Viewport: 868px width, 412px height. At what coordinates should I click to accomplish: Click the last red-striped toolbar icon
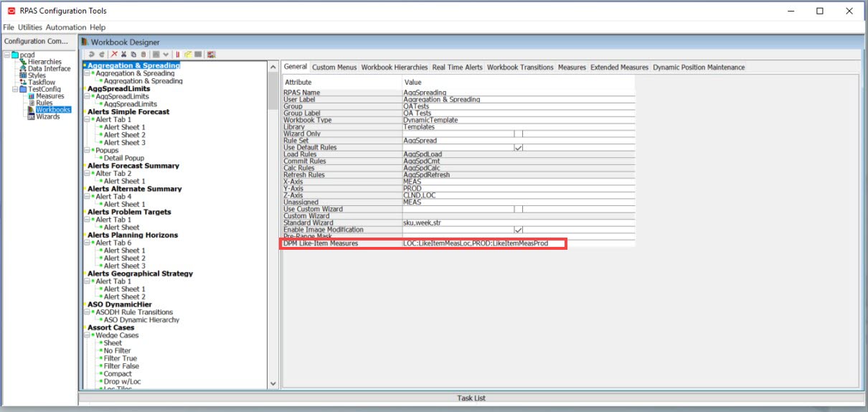211,55
